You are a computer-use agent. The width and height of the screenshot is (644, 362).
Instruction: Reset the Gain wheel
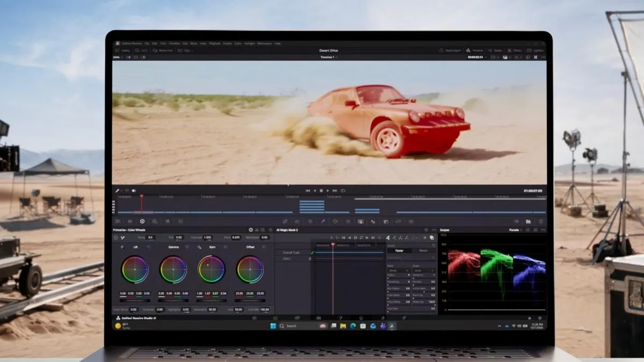click(x=225, y=247)
